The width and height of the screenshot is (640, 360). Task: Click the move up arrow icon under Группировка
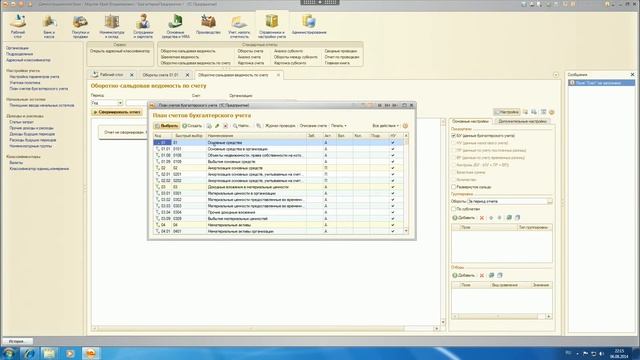click(x=491, y=218)
